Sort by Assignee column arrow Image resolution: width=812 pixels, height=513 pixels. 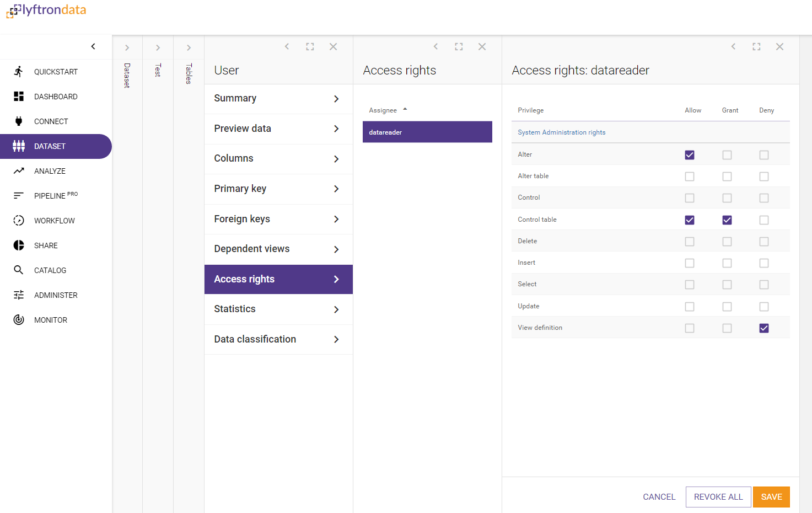pos(405,109)
